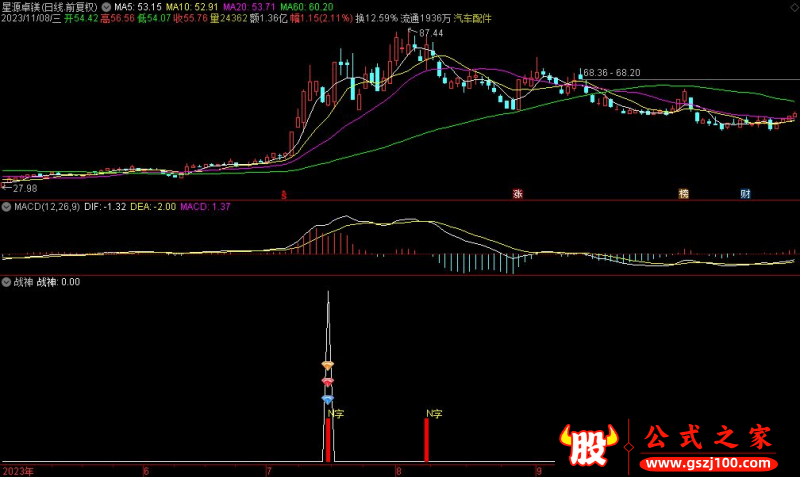The image size is (800, 477).
Task: Select the MA5: 53.15 label
Action: click(x=138, y=7)
